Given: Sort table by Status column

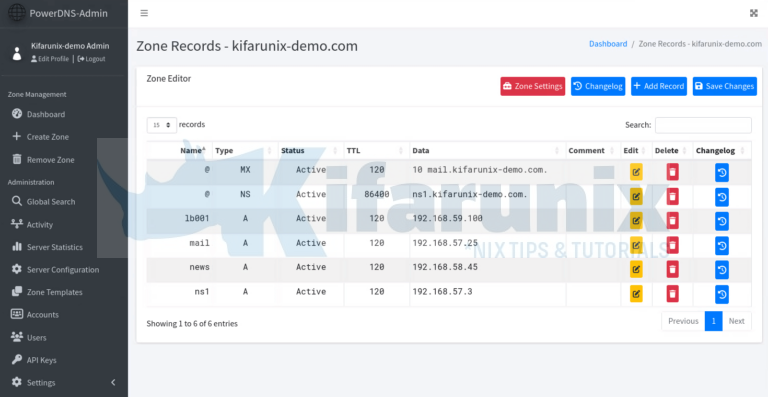Looking at the screenshot, I should pyautogui.click(x=311, y=150).
